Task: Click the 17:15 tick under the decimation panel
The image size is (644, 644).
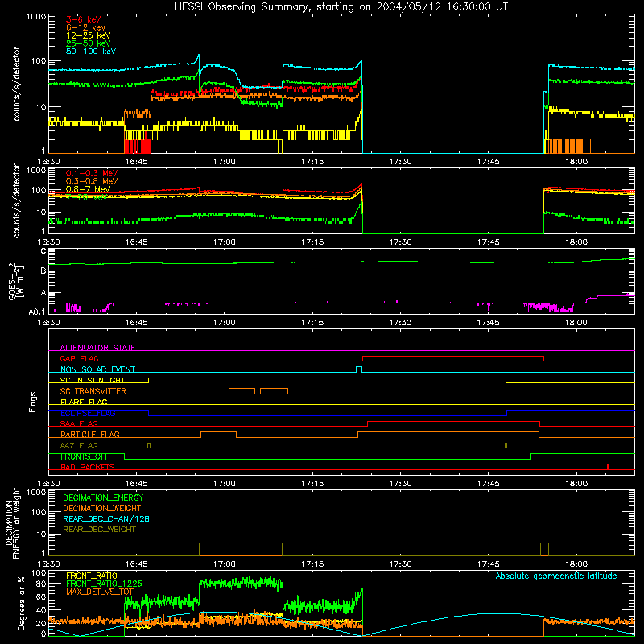Action: click(x=312, y=564)
